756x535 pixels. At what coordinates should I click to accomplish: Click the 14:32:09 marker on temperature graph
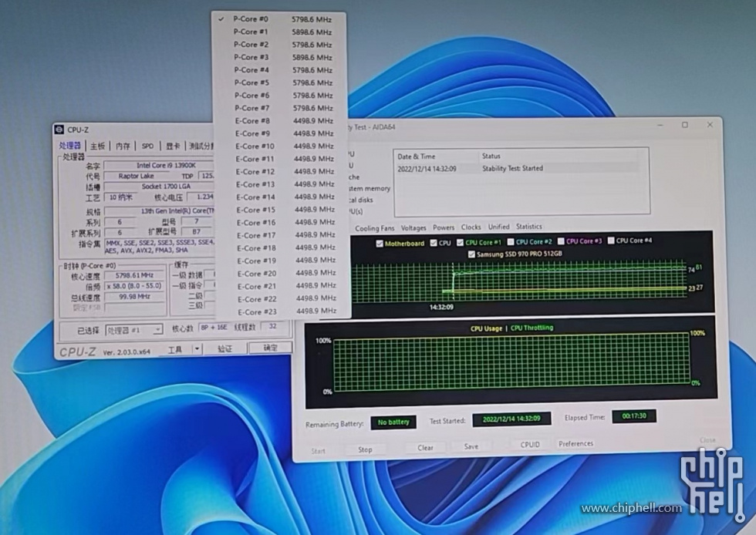click(x=441, y=307)
